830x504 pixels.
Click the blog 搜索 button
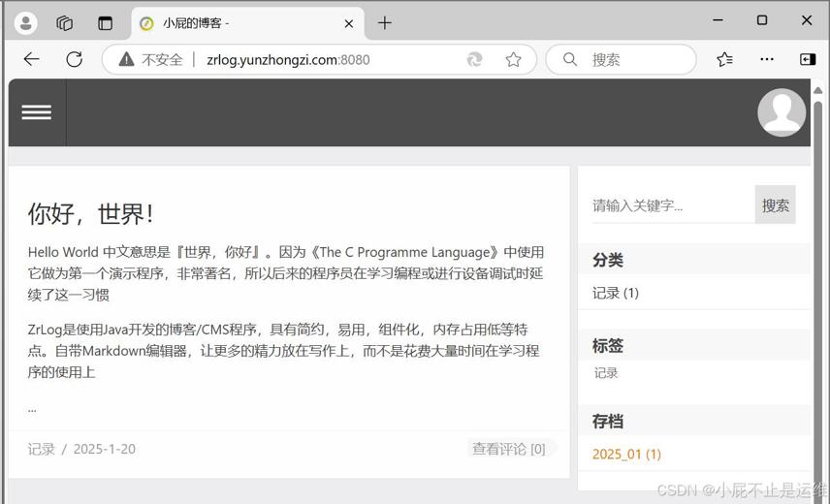[776, 205]
